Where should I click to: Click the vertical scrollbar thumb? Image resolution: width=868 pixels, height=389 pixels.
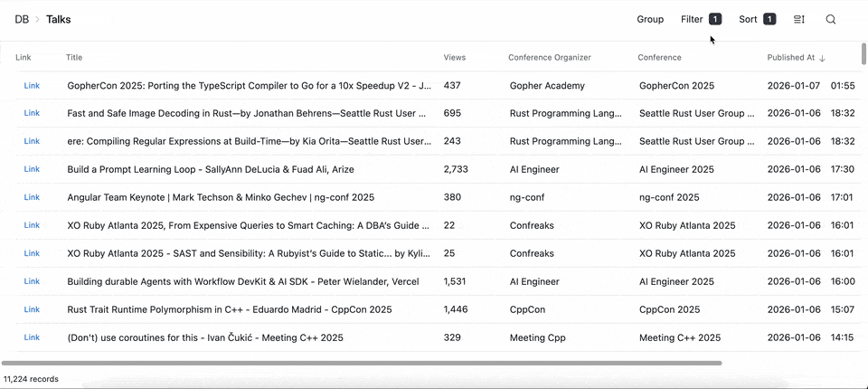(863, 53)
